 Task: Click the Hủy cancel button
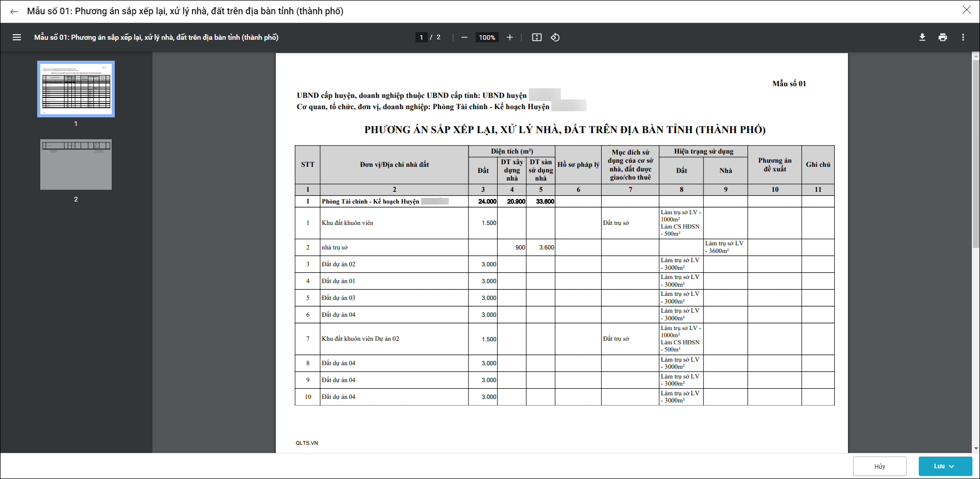click(x=879, y=466)
